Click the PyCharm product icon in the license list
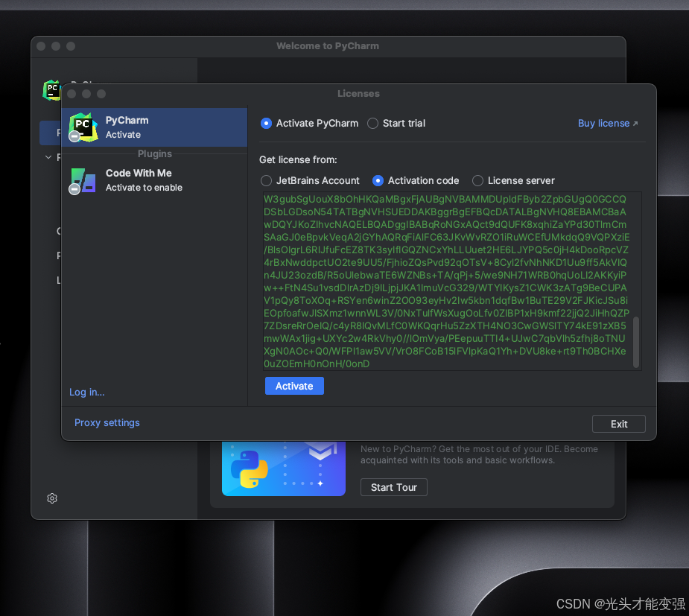Image resolution: width=689 pixels, height=616 pixels. point(83,128)
